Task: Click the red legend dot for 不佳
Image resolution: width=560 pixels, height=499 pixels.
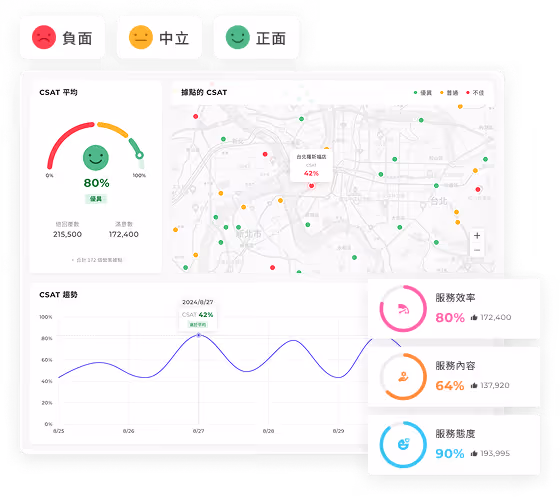Action: (468, 93)
